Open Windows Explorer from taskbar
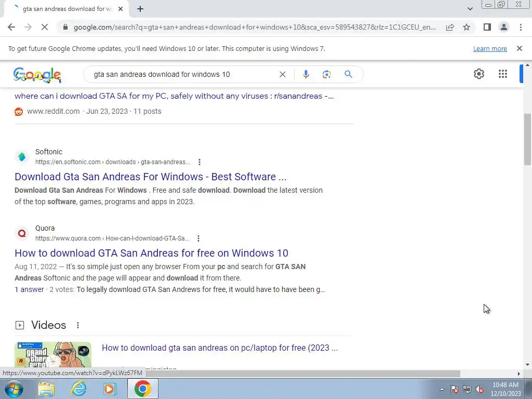The image size is (532, 399). [x=46, y=389]
